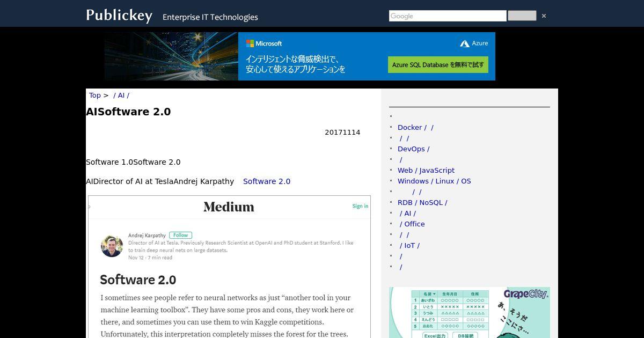
Task: Open the / IoT / sidebar category
Action: pos(409,246)
